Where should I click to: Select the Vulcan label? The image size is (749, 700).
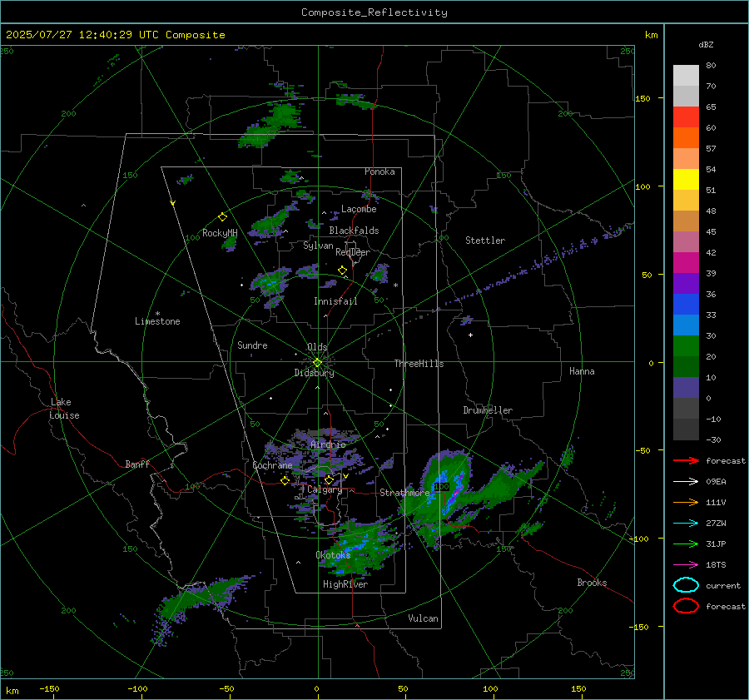coord(424,618)
